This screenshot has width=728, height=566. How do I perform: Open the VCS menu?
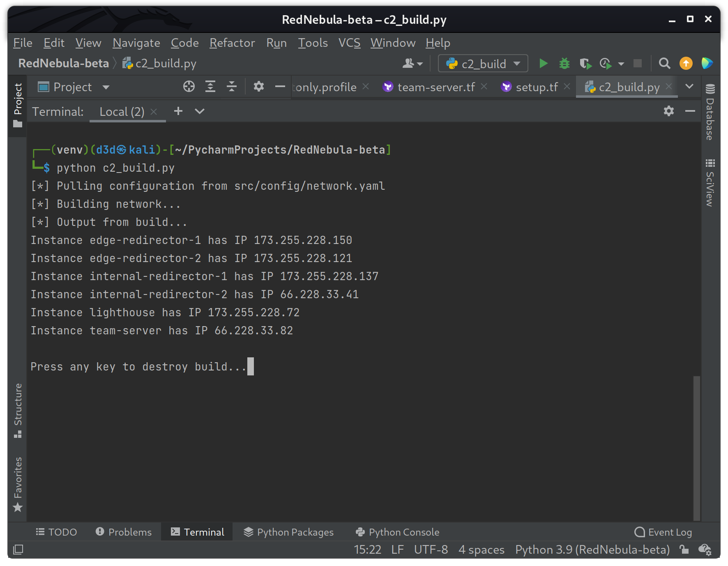(349, 43)
